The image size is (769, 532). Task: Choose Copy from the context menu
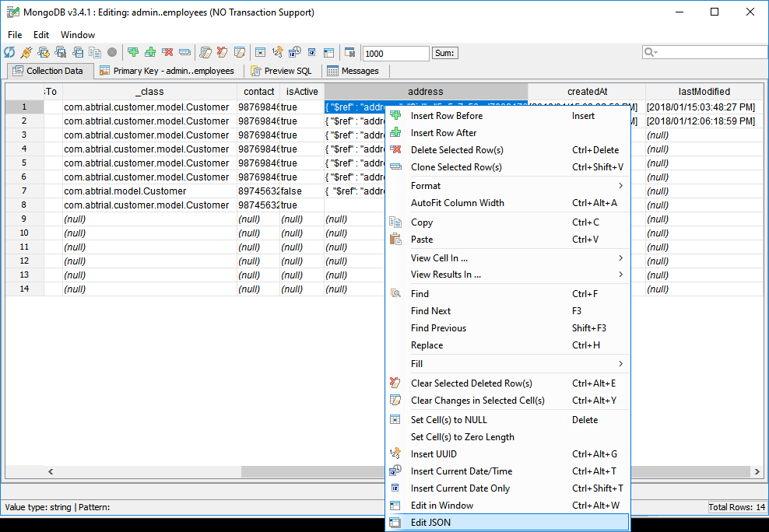click(509, 222)
